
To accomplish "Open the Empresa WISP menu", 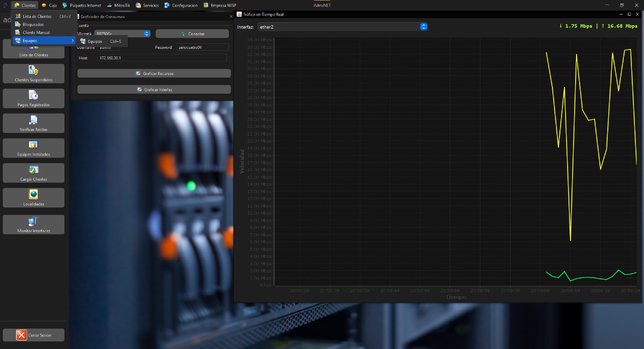I will pos(220,5).
